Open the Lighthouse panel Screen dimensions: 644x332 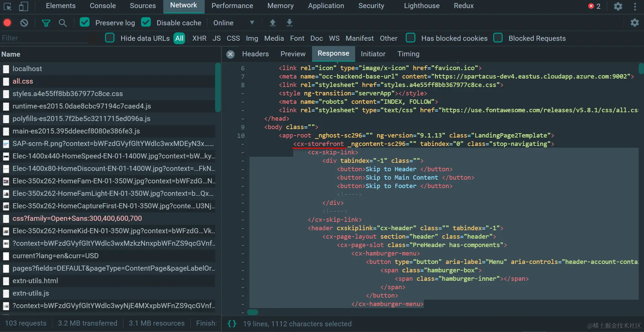pyautogui.click(x=422, y=6)
